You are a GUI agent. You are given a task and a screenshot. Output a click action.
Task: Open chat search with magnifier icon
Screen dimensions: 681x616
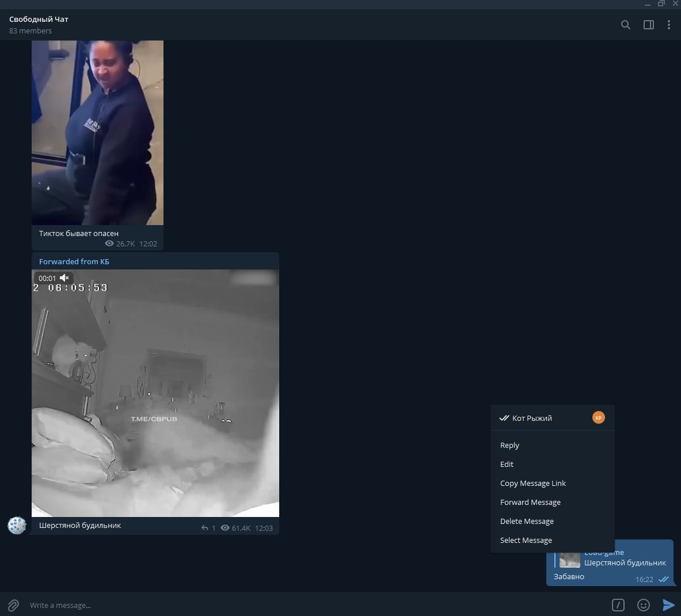click(625, 25)
